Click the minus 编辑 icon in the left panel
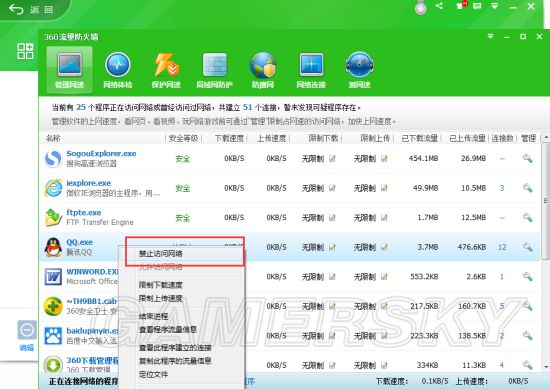 [x=27, y=329]
